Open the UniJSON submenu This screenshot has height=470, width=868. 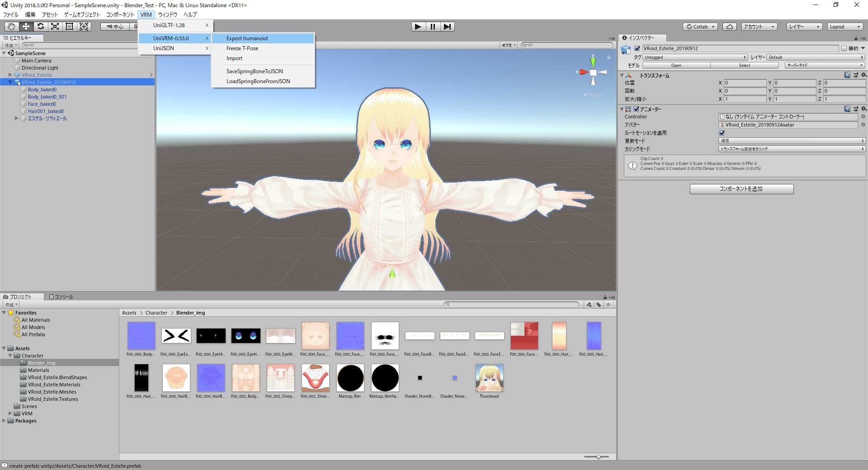point(175,48)
